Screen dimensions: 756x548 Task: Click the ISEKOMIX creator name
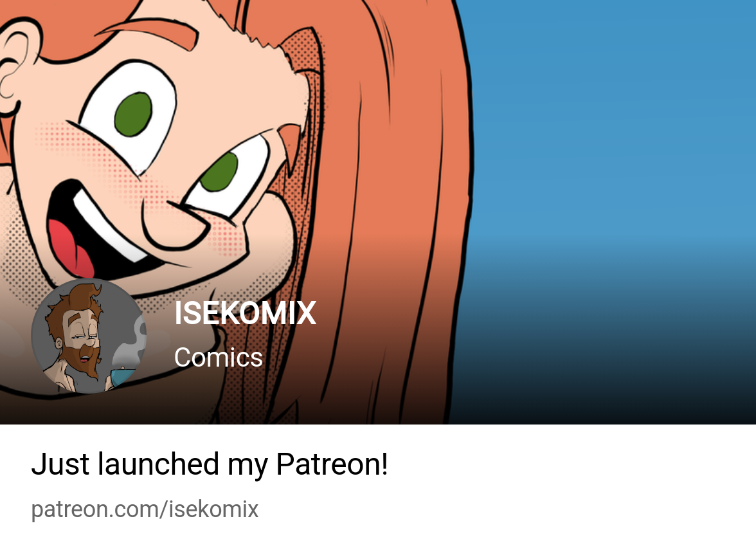[x=245, y=314]
